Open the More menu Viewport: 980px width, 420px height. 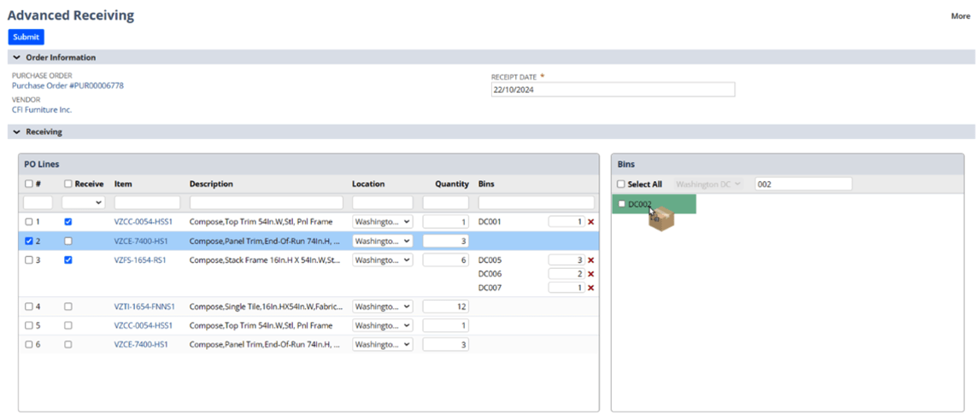(960, 16)
